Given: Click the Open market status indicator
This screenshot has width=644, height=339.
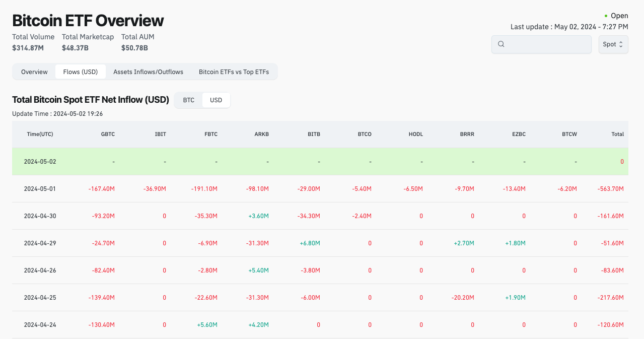Looking at the screenshot, I should (616, 16).
